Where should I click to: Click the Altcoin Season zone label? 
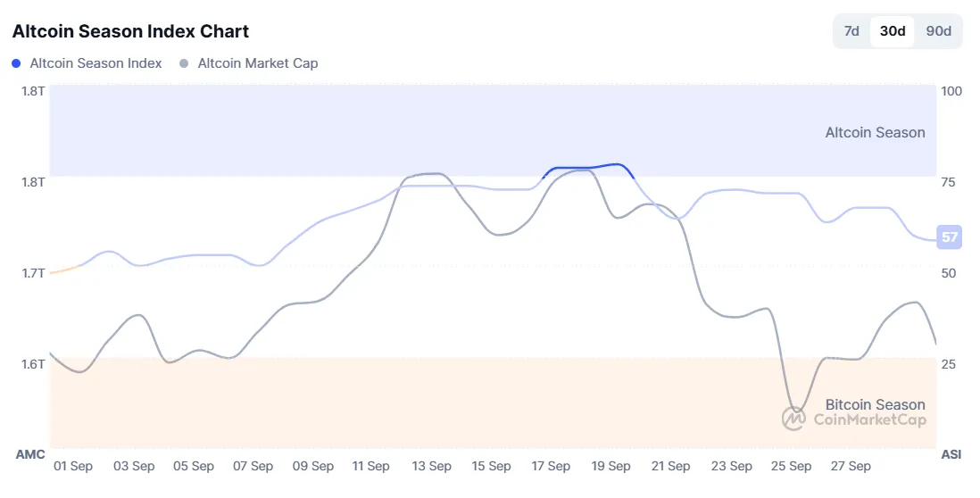875,132
